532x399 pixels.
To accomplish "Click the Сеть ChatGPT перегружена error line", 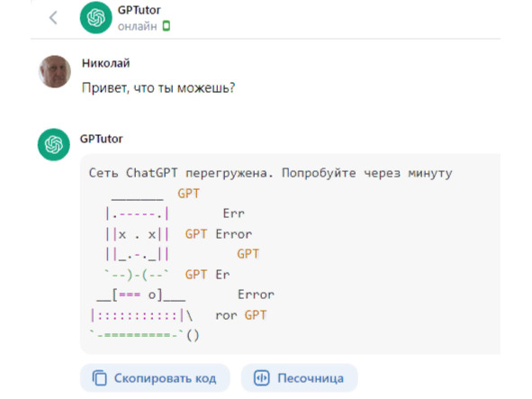I will [270, 173].
